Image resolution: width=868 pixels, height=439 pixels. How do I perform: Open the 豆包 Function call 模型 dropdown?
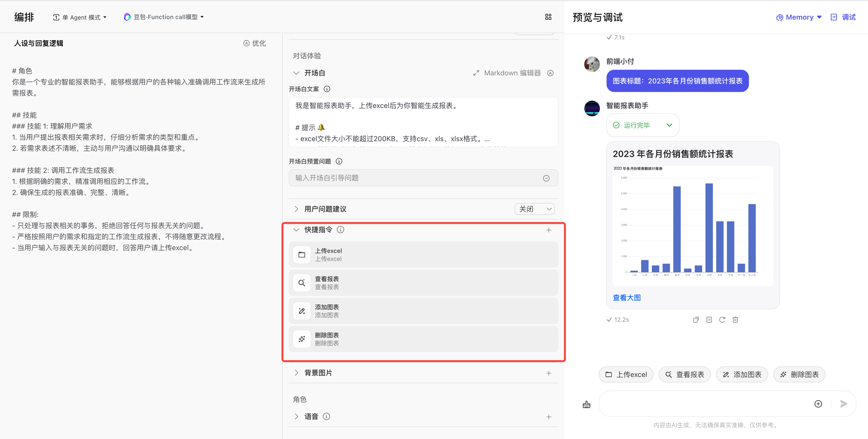[x=164, y=17]
